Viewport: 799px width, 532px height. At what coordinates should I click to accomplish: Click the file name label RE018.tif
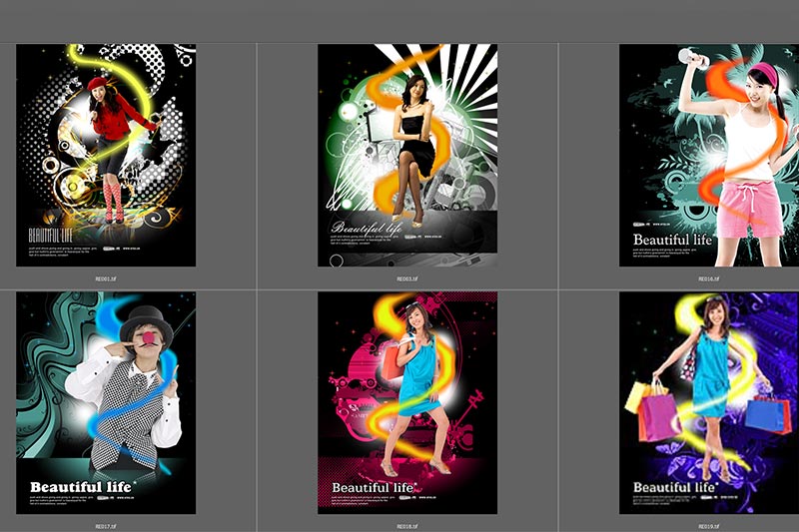[x=407, y=526]
